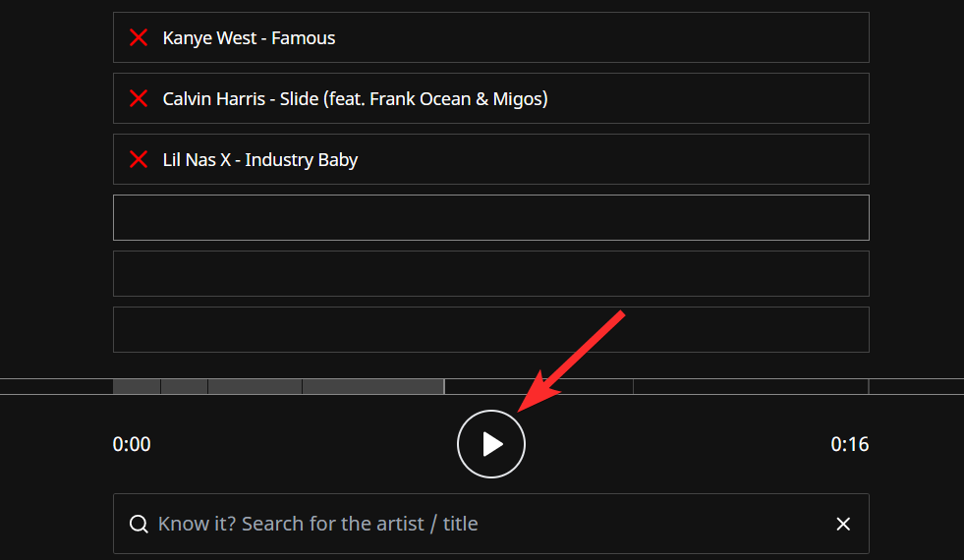Clear the search field with the X icon
Image resolution: width=964 pixels, height=560 pixels.
(843, 524)
